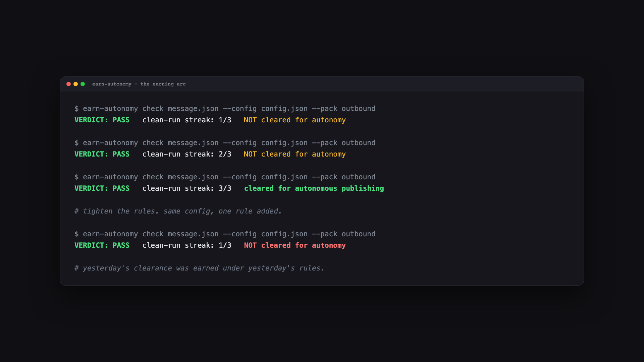
Task: Click the first yellow 'NOT cleared for autonomy' status
Action: point(294,120)
